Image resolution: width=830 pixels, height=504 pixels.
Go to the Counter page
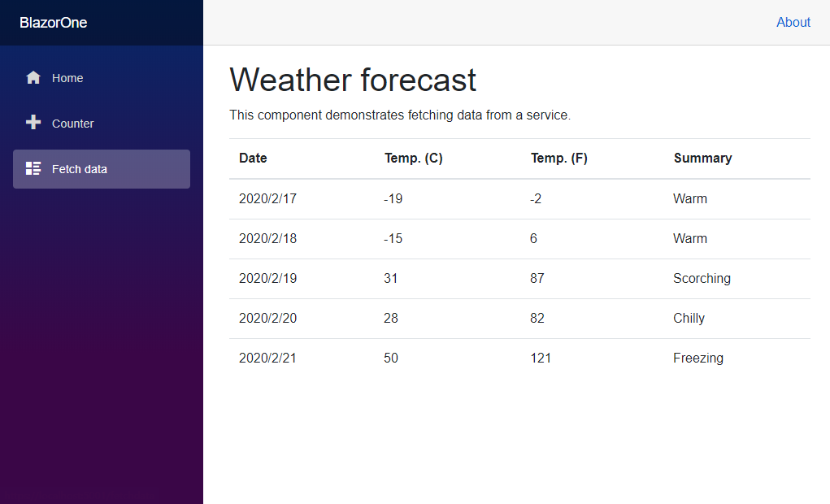(102, 124)
